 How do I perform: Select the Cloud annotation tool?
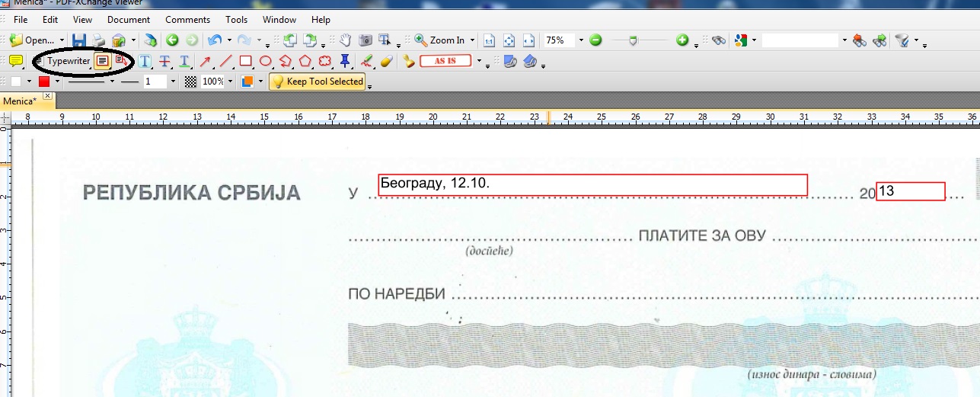(x=325, y=61)
